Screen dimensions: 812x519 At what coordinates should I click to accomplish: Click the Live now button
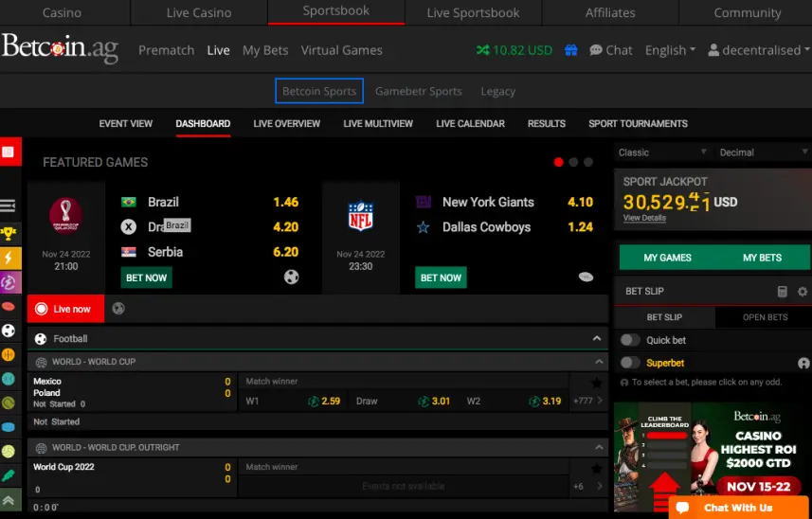65,309
